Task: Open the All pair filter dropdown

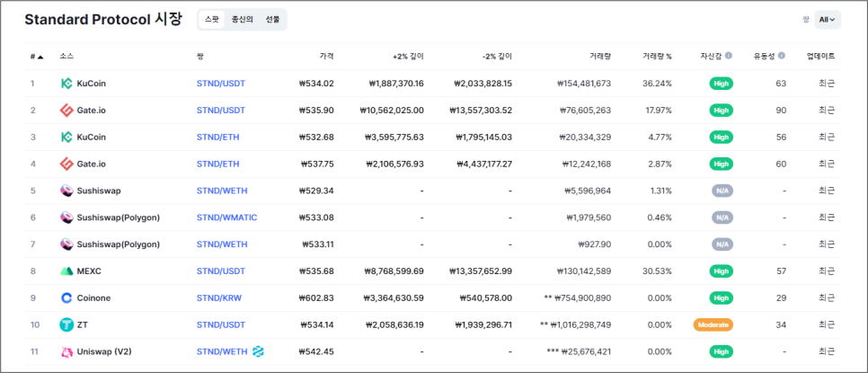Action: click(x=827, y=20)
